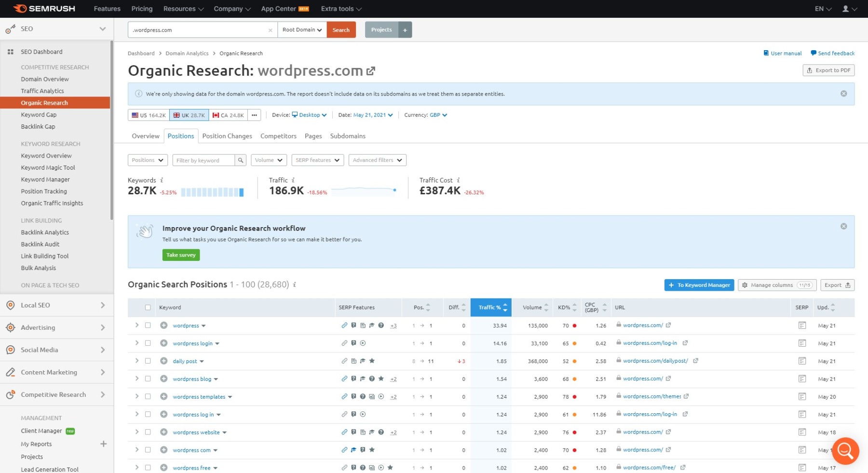The image size is (868, 473).
Task: Click the Take survey button
Action: [181, 255]
